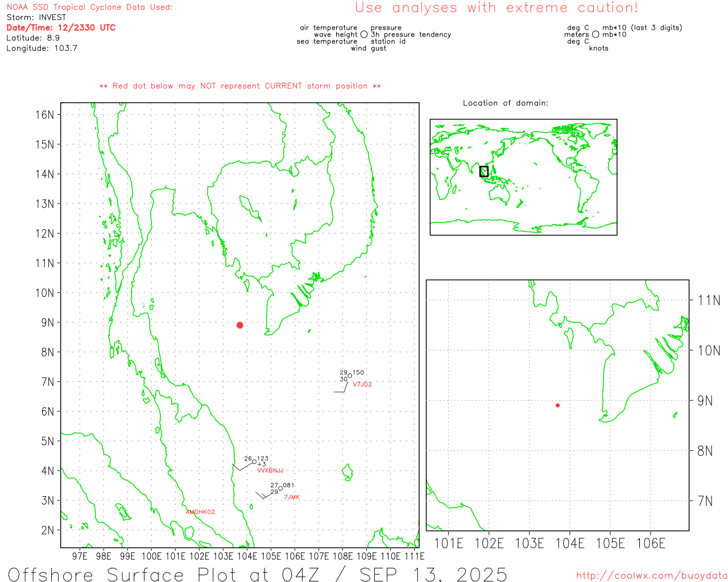Click the pressure value 081 near 7JMK
Screen dimensions: 728x582
(x=289, y=485)
